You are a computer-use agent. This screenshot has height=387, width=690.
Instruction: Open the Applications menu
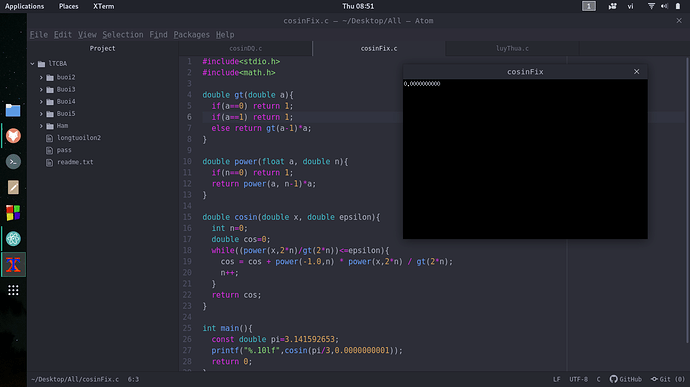[x=24, y=6]
